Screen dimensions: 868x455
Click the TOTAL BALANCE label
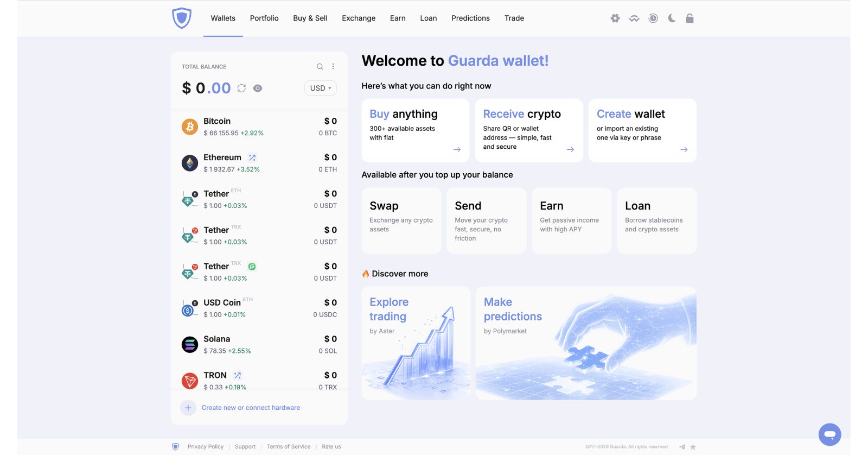point(204,67)
